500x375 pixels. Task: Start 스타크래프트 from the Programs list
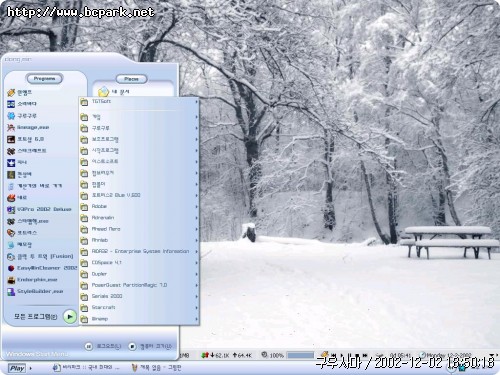click(x=27, y=151)
